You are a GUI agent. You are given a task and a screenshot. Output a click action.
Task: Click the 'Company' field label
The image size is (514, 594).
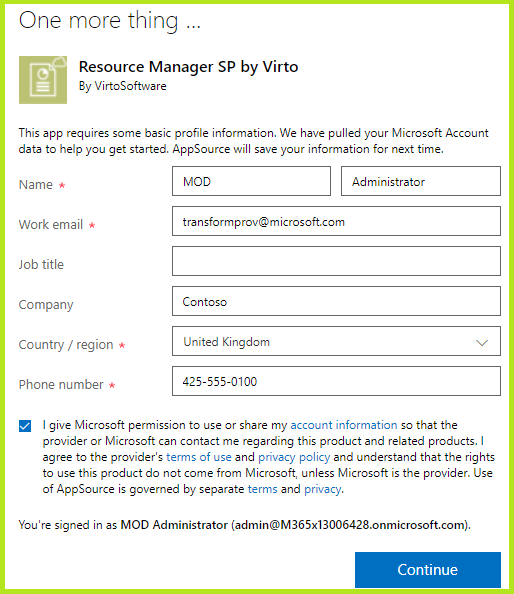[46, 305]
